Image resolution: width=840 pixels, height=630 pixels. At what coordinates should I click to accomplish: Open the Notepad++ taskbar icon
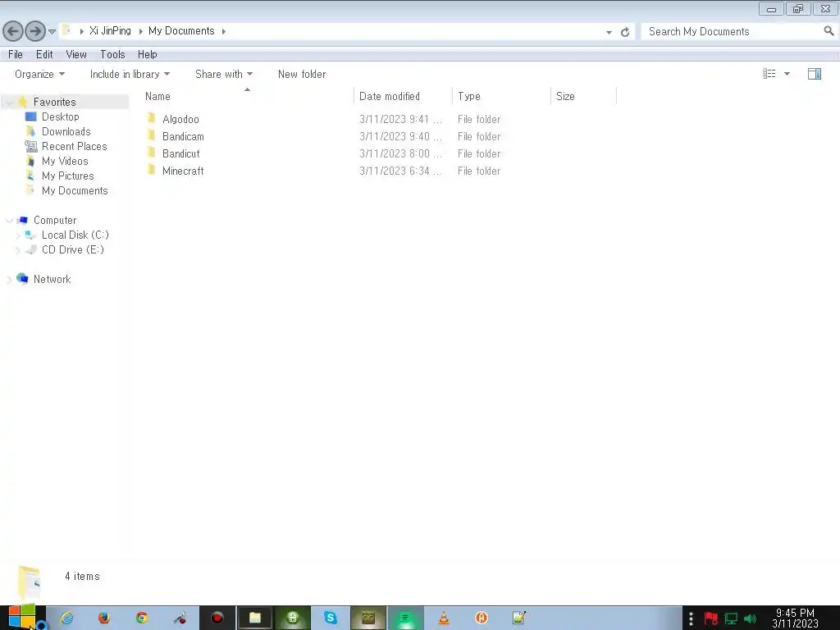(x=518, y=619)
